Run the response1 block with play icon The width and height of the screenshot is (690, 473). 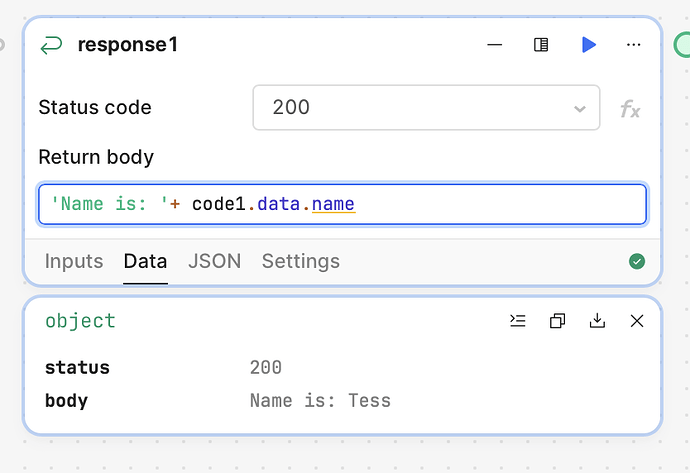point(589,44)
